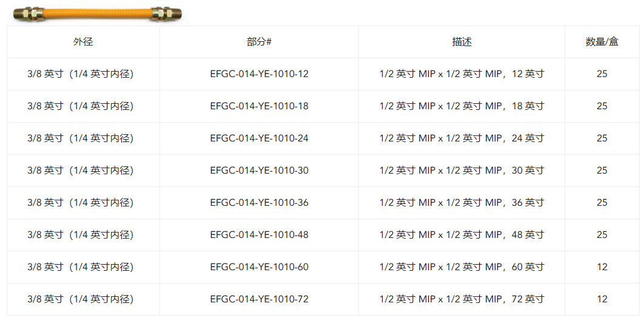Select part number EFGC-014-YE-1010-36
The height and width of the screenshot is (323, 644).
(x=259, y=202)
